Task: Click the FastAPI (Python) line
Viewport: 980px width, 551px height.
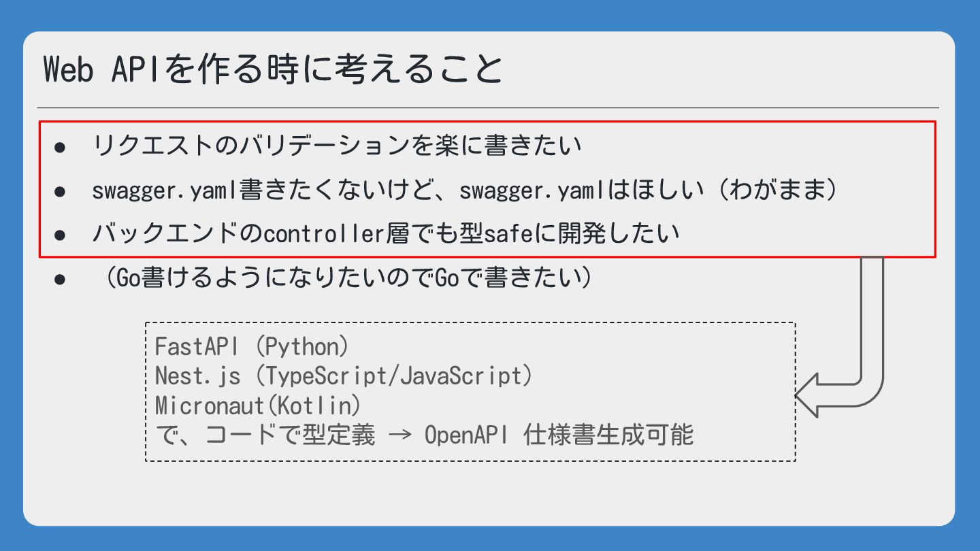Action: tap(251, 347)
